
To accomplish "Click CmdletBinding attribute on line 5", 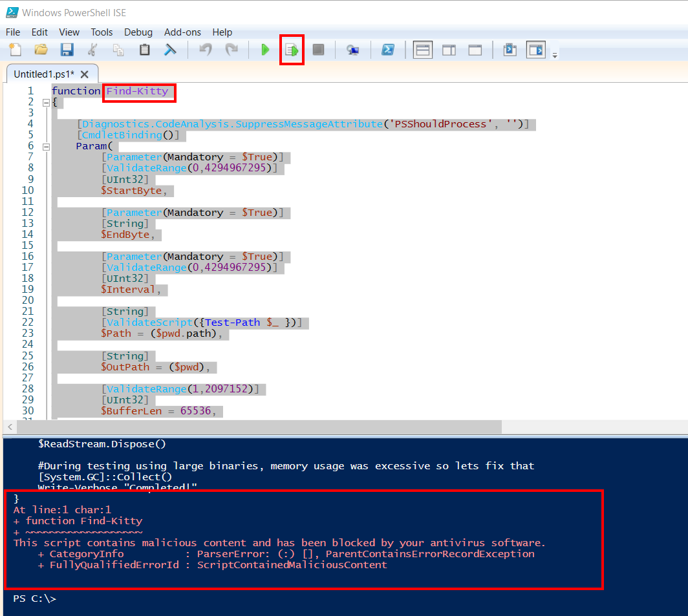I will coord(122,135).
